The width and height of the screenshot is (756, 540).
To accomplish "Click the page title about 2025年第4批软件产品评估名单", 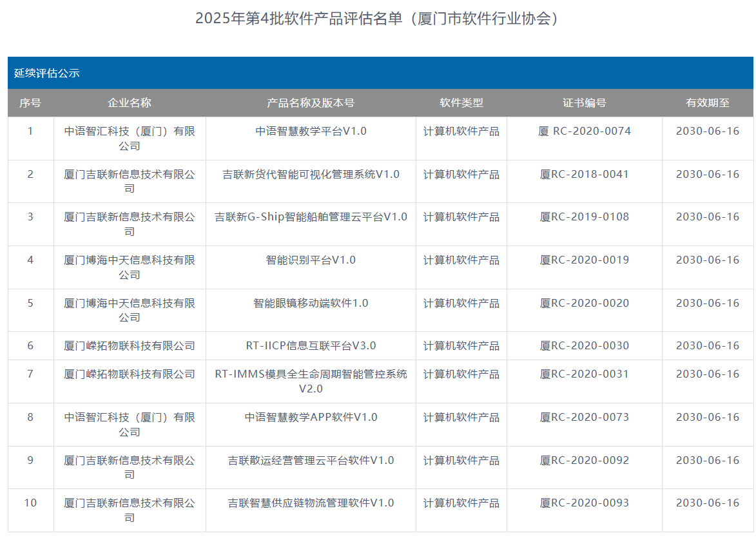I will click(377, 19).
